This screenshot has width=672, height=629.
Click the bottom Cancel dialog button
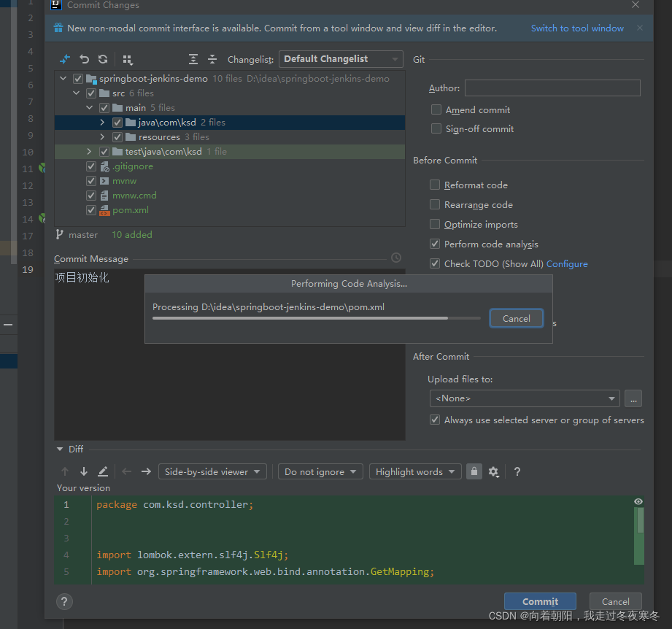tap(615, 601)
